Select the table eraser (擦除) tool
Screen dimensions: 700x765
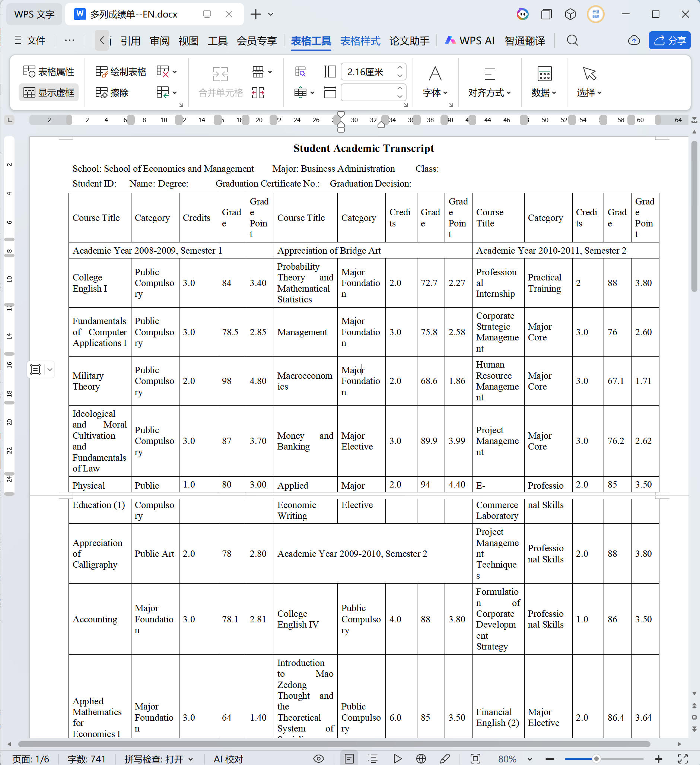click(x=112, y=93)
